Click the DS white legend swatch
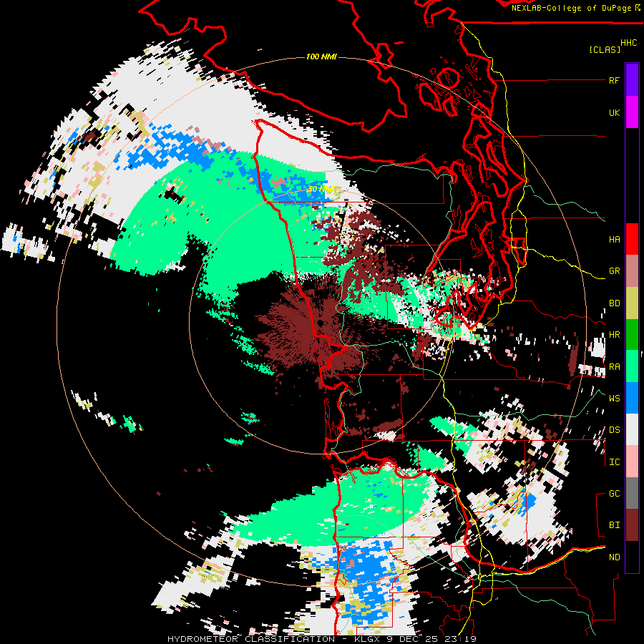Image resolution: width=644 pixels, height=644 pixels. point(632,429)
